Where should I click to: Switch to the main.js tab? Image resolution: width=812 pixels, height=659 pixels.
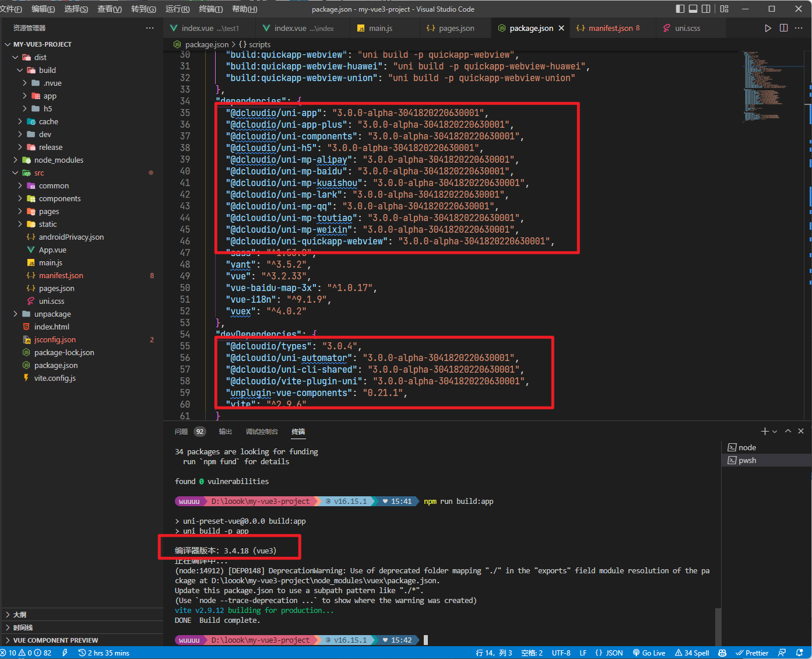coord(381,28)
